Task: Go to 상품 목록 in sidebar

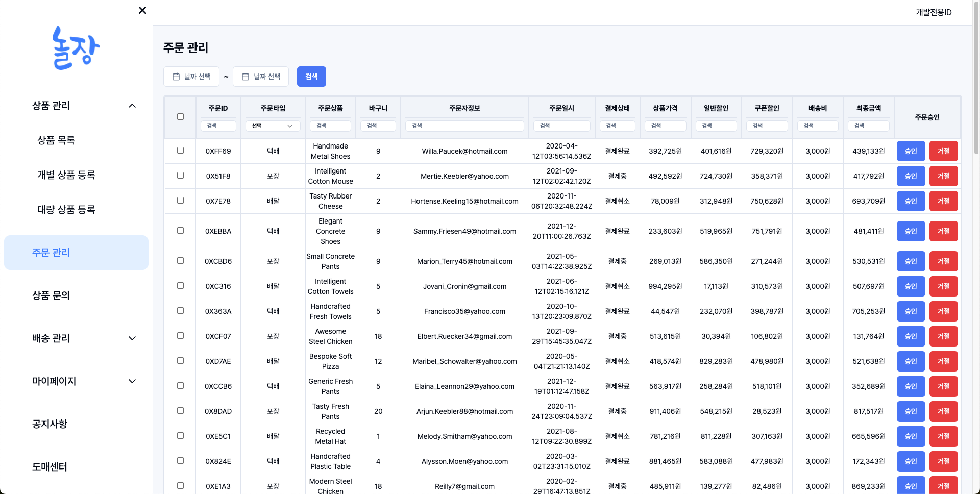Action: [x=56, y=140]
